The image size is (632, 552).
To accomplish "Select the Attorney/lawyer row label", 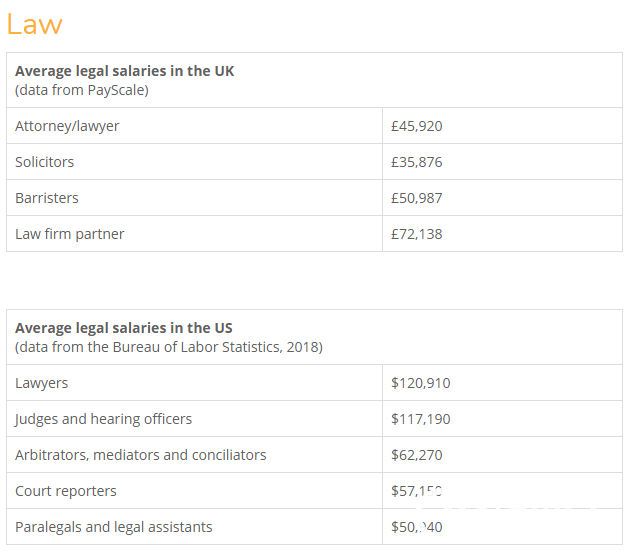I will [67, 126].
